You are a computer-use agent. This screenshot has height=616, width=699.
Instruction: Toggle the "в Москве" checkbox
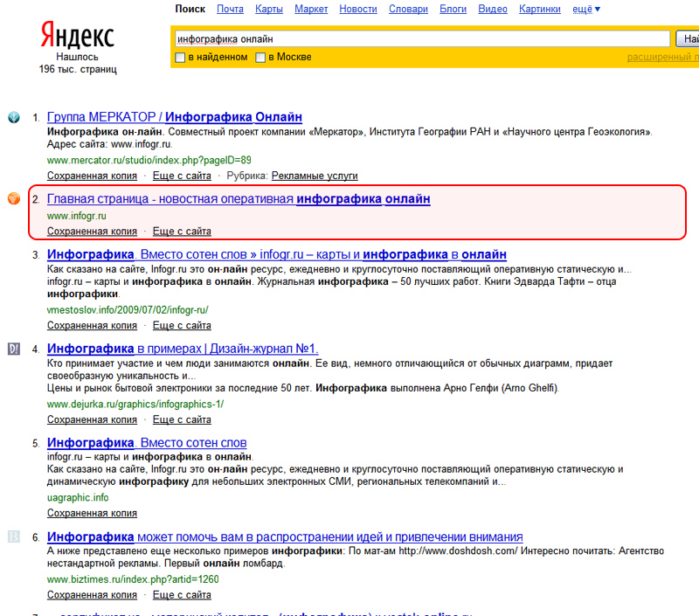click(x=260, y=58)
